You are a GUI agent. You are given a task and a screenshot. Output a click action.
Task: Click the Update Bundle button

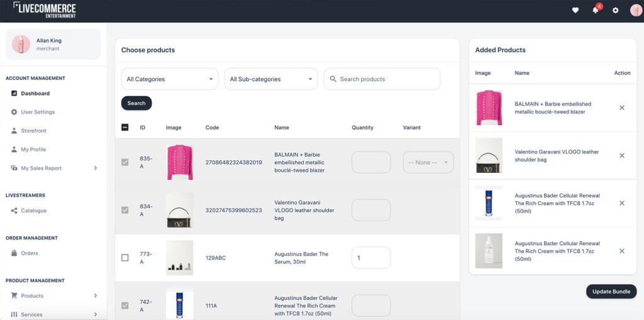click(x=611, y=292)
